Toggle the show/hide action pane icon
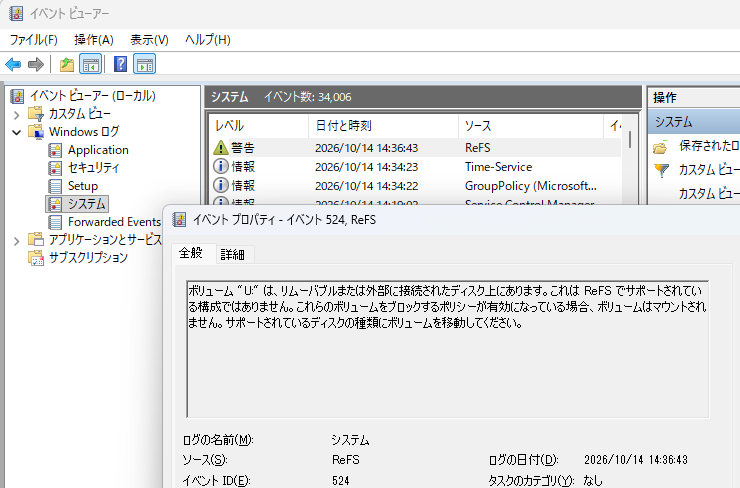 (145, 64)
